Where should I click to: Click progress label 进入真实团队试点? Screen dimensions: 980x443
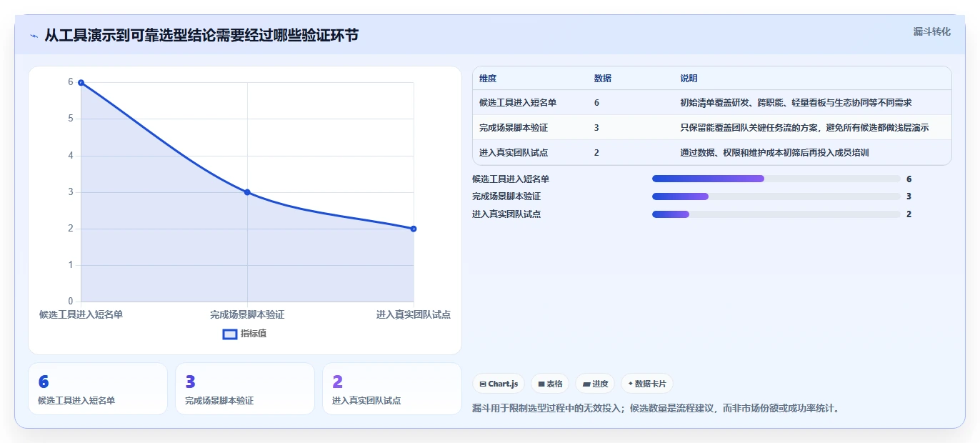click(x=506, y=214)
